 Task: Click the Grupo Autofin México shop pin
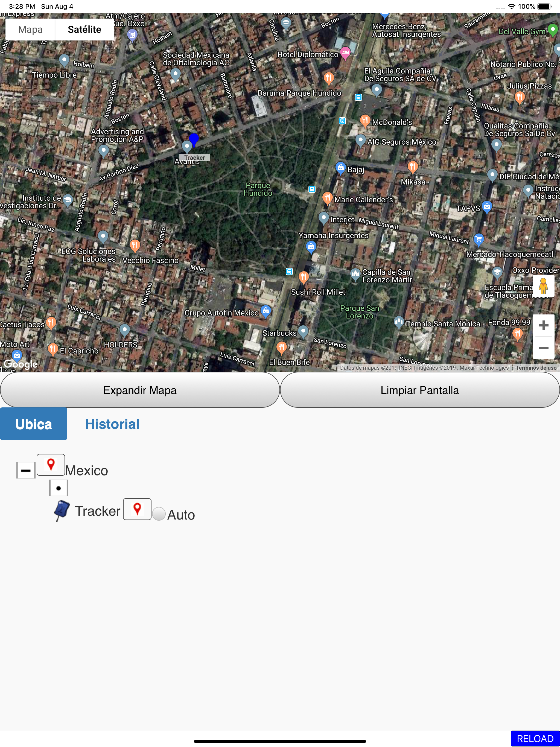click(x=266, y=311)
